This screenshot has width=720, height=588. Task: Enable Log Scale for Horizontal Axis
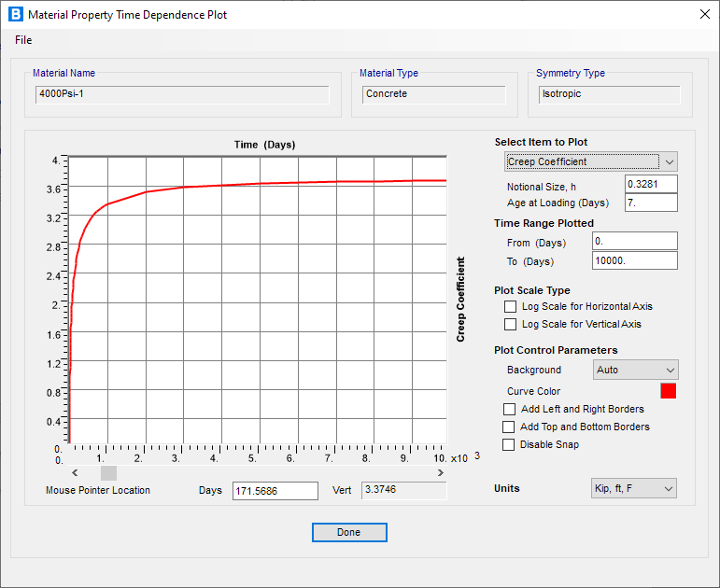(510, 306)
